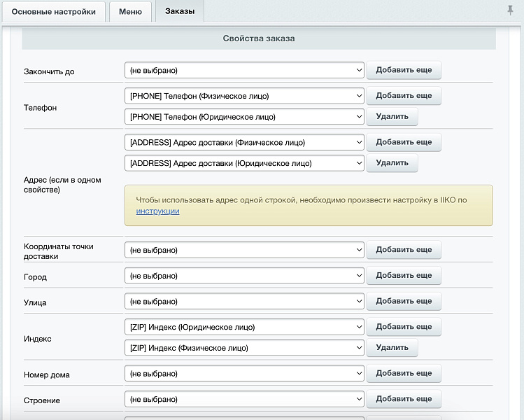This screenshot has height=420, width=524.
Task: Remove Адрес доставки (Юридическое лицо) via Удалить
Action: pos(392,163)
